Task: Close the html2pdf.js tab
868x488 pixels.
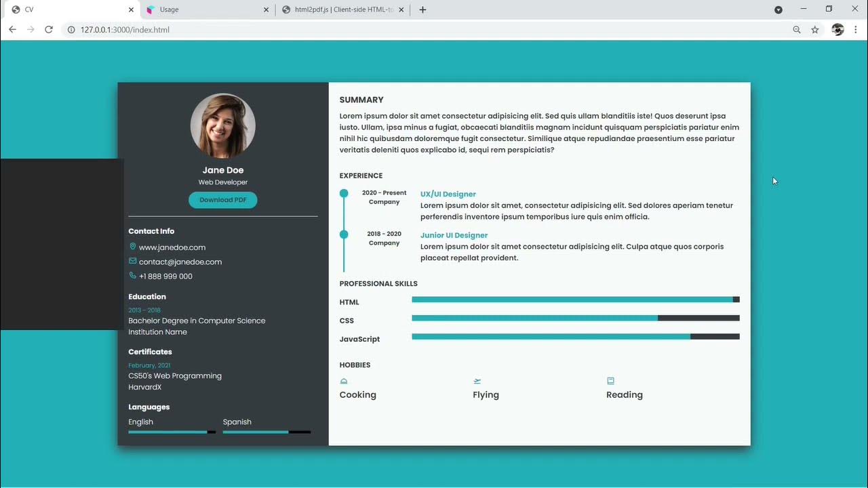Action: (401, 10)
